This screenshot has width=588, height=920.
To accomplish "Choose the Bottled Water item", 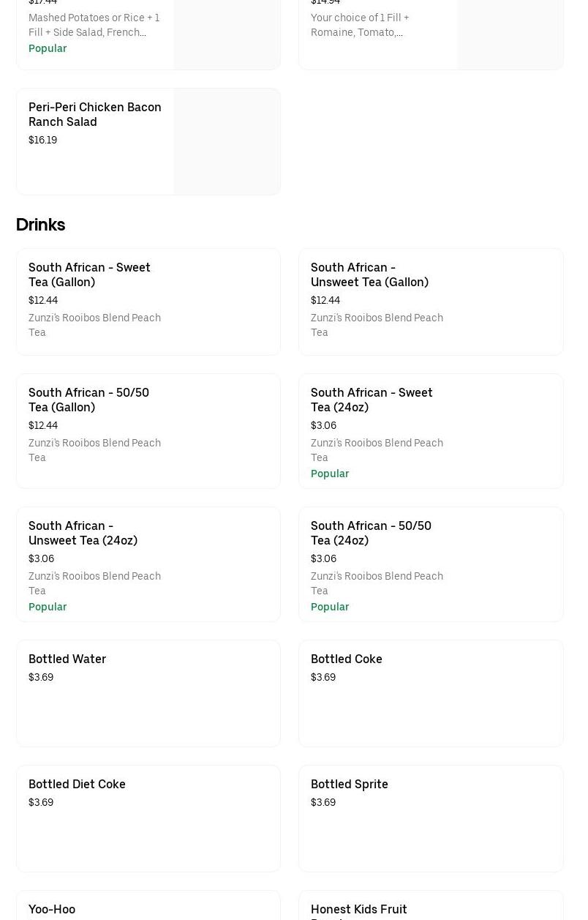I will pos(67,659).
